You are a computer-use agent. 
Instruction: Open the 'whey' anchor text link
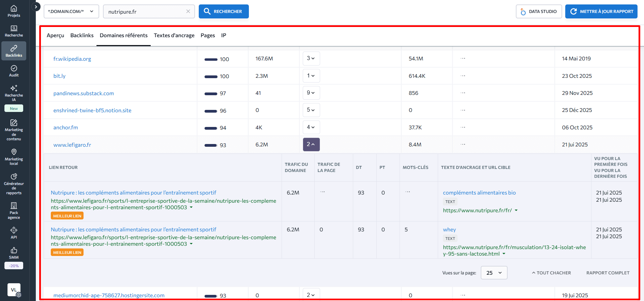[x=449, y=229]
